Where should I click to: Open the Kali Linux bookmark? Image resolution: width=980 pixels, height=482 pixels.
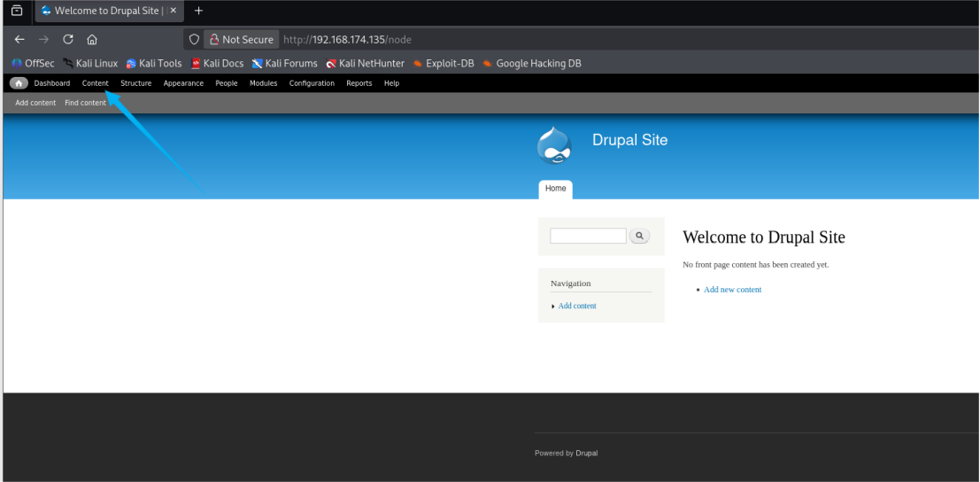pos(90,63)
